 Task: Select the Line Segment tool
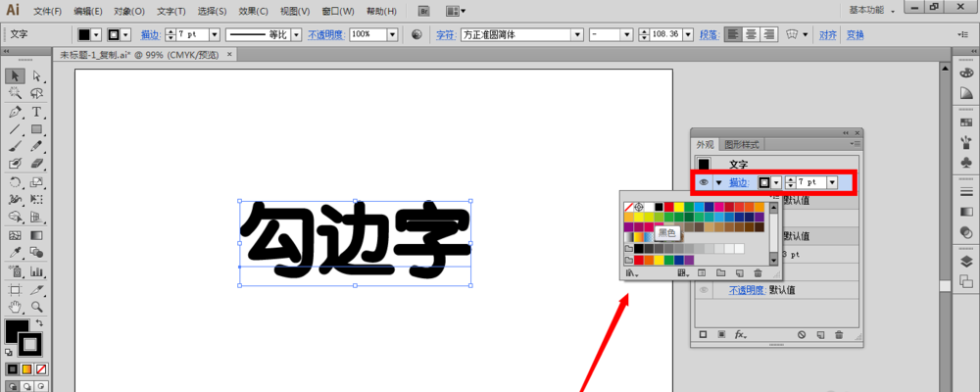16,129
